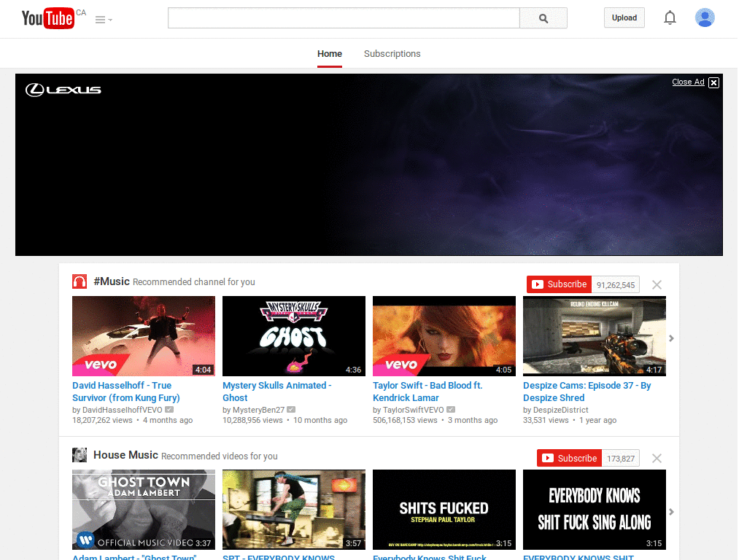Click the magnifying glass search button
Screen dimensions: 747x560
(x=543, y=18)
